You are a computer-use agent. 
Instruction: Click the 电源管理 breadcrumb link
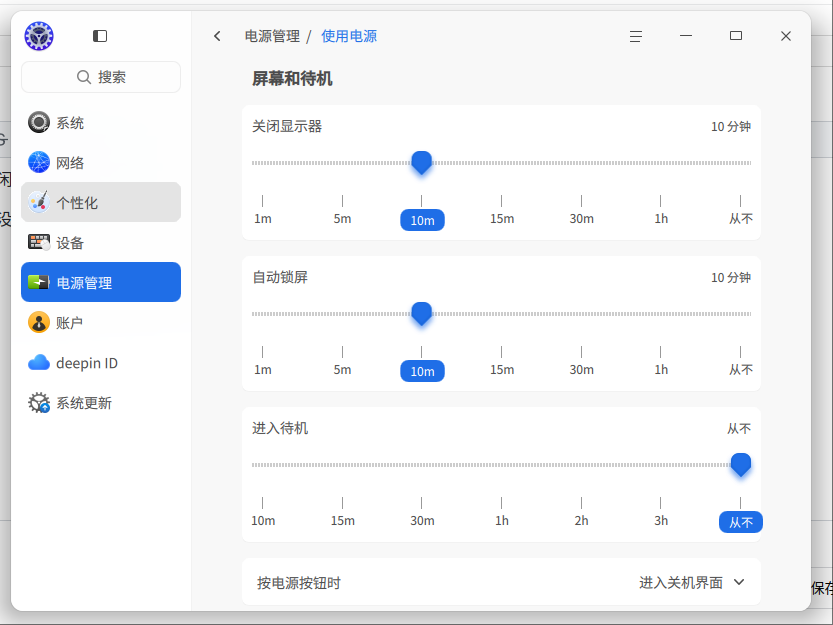click(273, 36)
